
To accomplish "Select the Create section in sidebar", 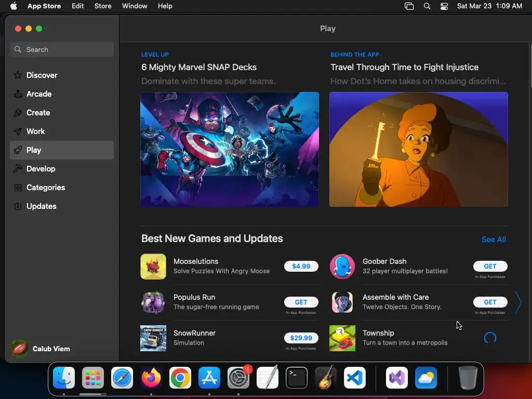I will click(61, 113).
